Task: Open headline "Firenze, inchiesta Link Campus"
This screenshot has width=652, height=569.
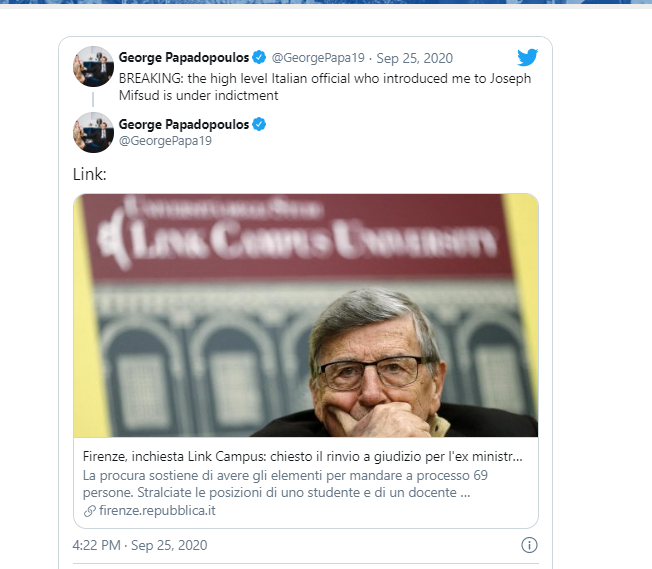Action: (303, 456)
